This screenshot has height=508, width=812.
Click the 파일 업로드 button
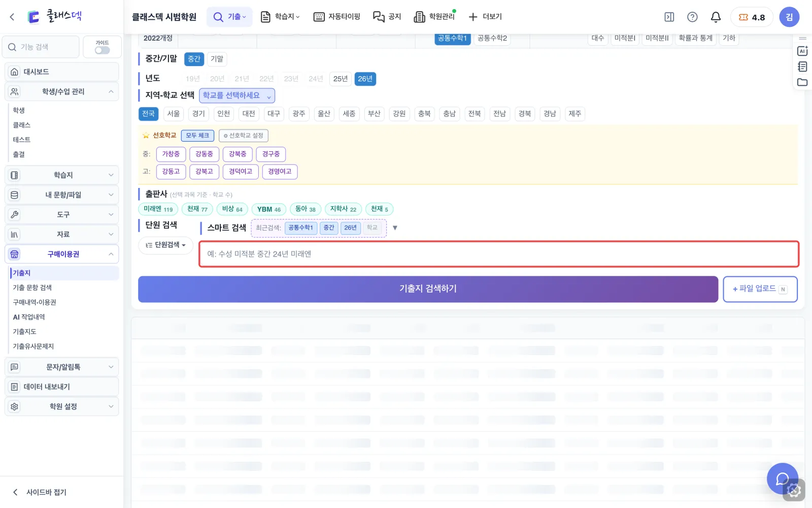(x=760, y=289)
